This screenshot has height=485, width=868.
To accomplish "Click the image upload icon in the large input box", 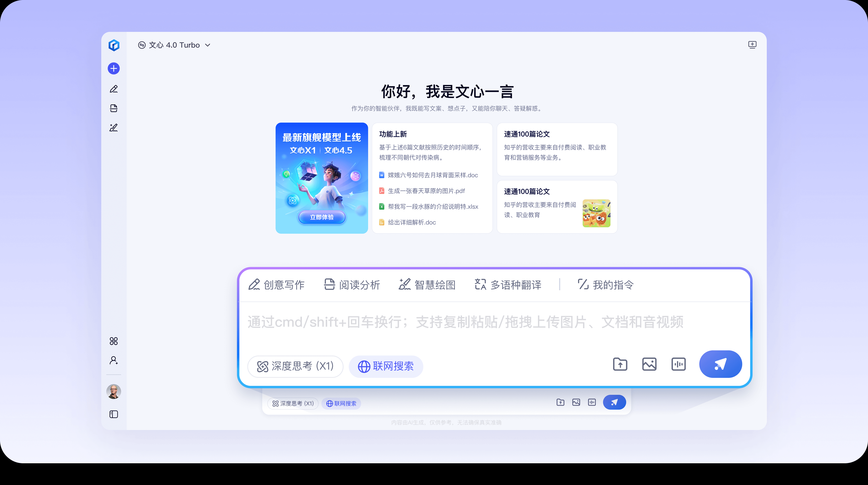I will 649,364.
